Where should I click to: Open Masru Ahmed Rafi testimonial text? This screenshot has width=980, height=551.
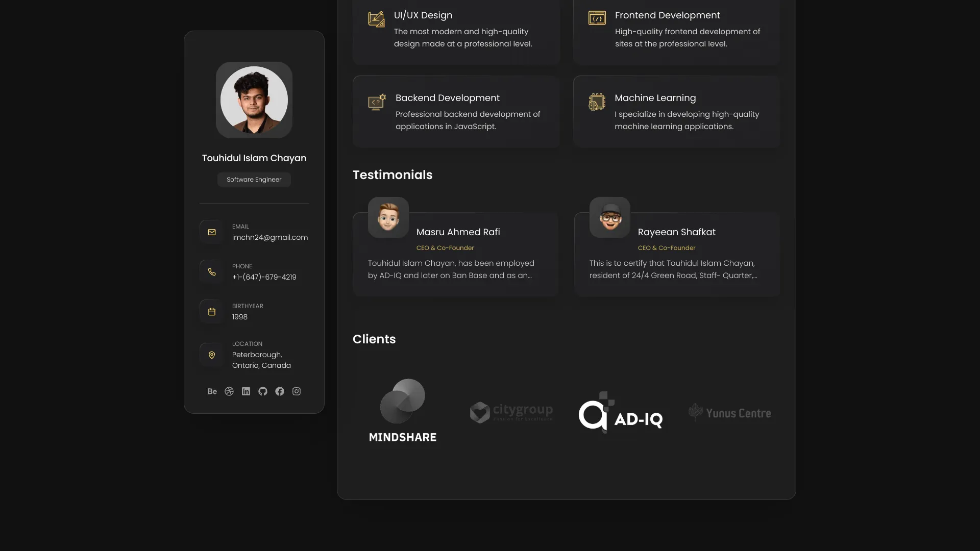tap(451, 269)
